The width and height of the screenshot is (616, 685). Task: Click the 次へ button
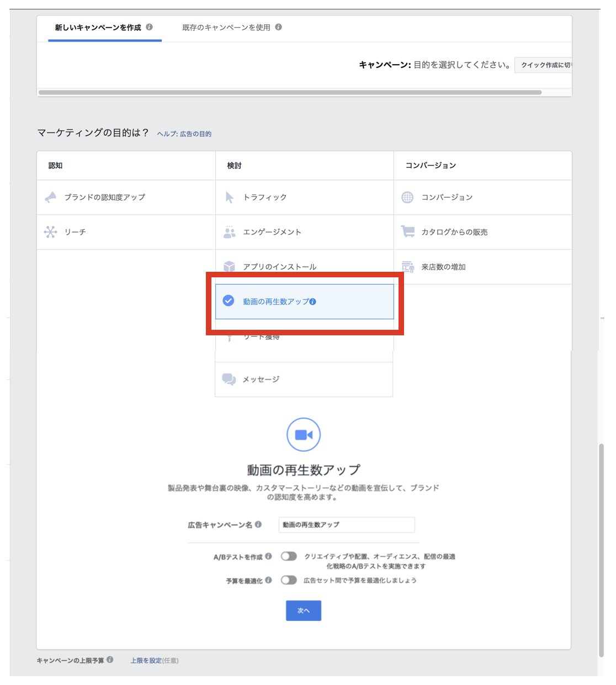[x=304, y=610]
